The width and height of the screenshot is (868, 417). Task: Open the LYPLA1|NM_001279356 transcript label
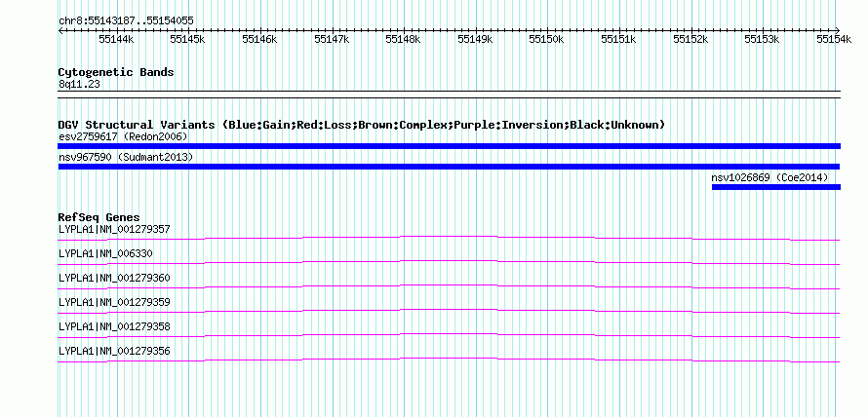tap(114, 351)
